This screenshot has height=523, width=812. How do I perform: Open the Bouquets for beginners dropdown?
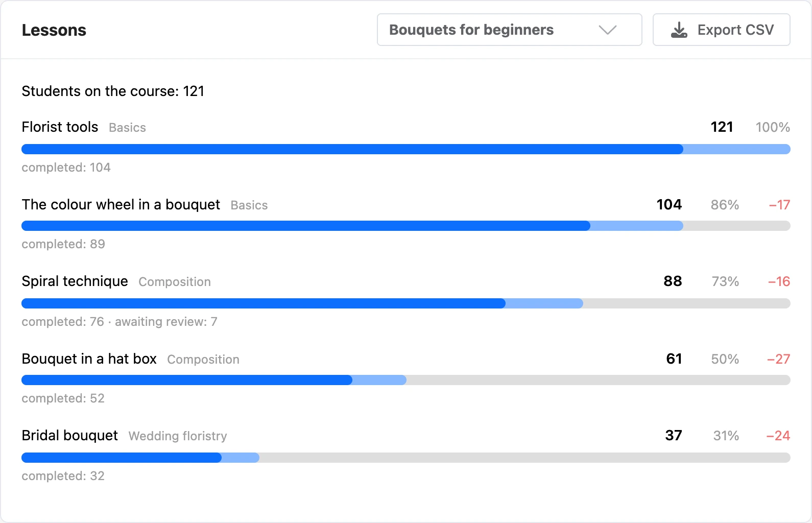click(x=509, y=30)
